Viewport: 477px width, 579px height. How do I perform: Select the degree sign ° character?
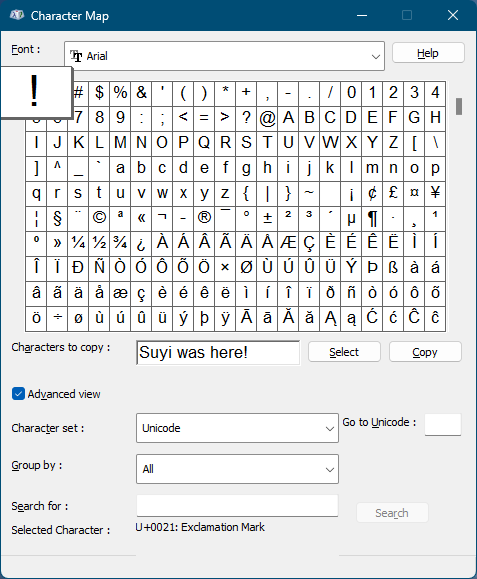(x=246, y=218)
